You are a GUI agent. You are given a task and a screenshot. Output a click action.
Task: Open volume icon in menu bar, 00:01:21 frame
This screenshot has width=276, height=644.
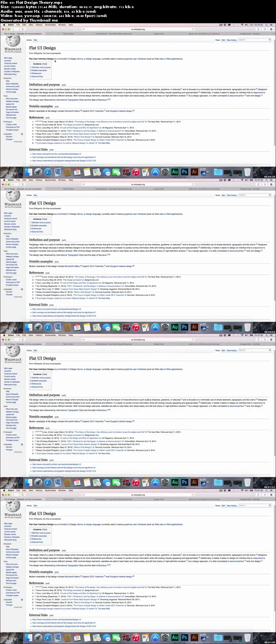point(246,335)
